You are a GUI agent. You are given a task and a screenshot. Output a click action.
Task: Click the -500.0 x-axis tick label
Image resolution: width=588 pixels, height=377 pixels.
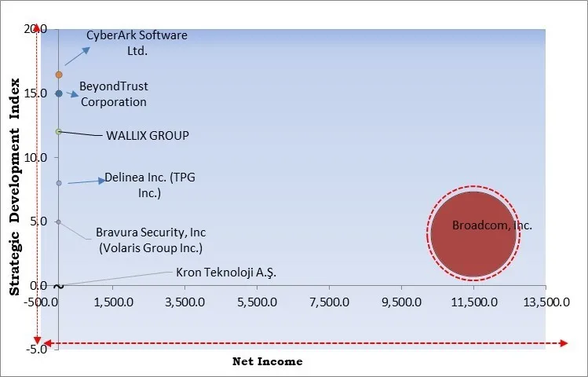pos(41,302)
